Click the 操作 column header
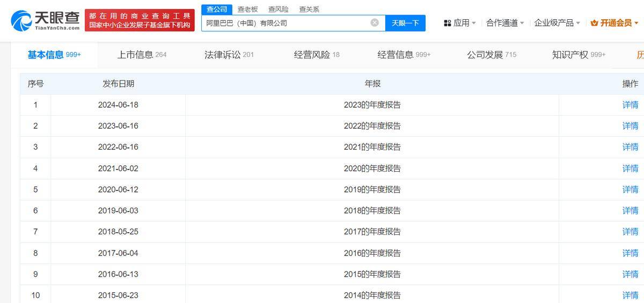Screen dimensions: 644x303 click(x=630, y=84)
